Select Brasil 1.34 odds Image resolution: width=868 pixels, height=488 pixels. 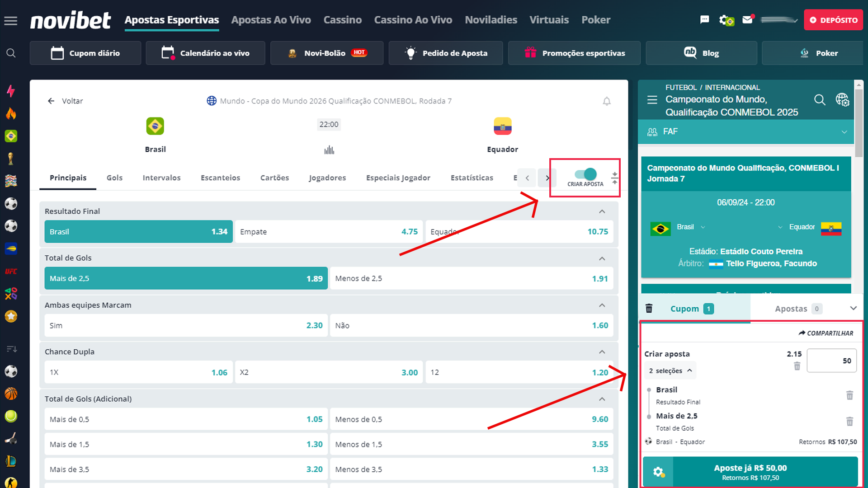tap(138, 231)
